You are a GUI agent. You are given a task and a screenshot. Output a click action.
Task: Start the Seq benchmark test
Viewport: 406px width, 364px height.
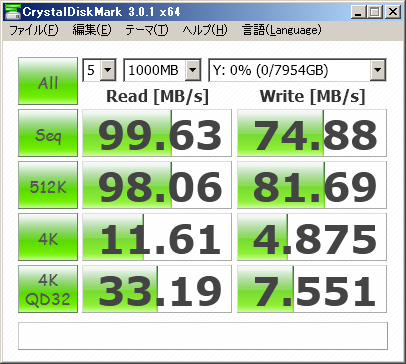pos(48,133)
